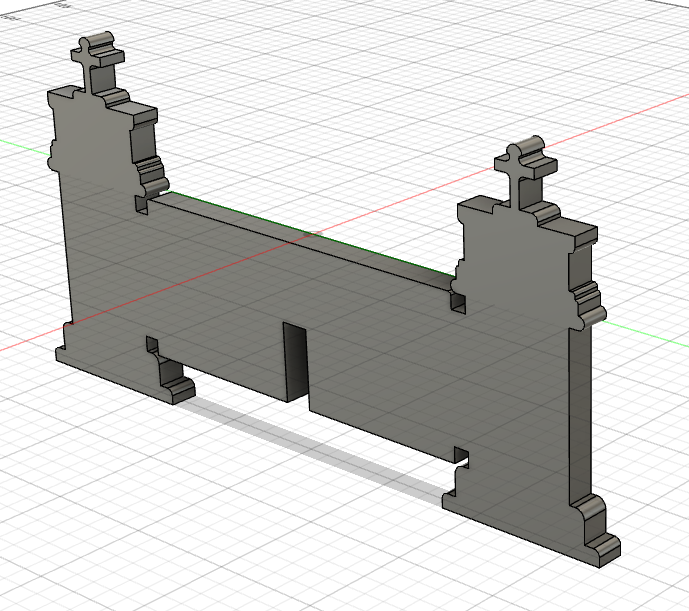The width and height of the screenshot is (689, 611).
Task: Select the right tower's tall side face
Action: tap(580, 416)
